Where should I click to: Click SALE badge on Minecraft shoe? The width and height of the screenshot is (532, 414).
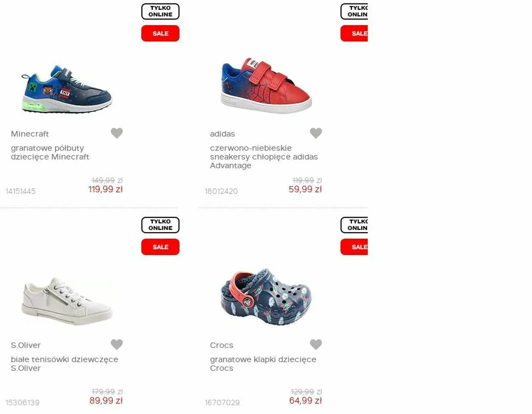click(160, 33)
